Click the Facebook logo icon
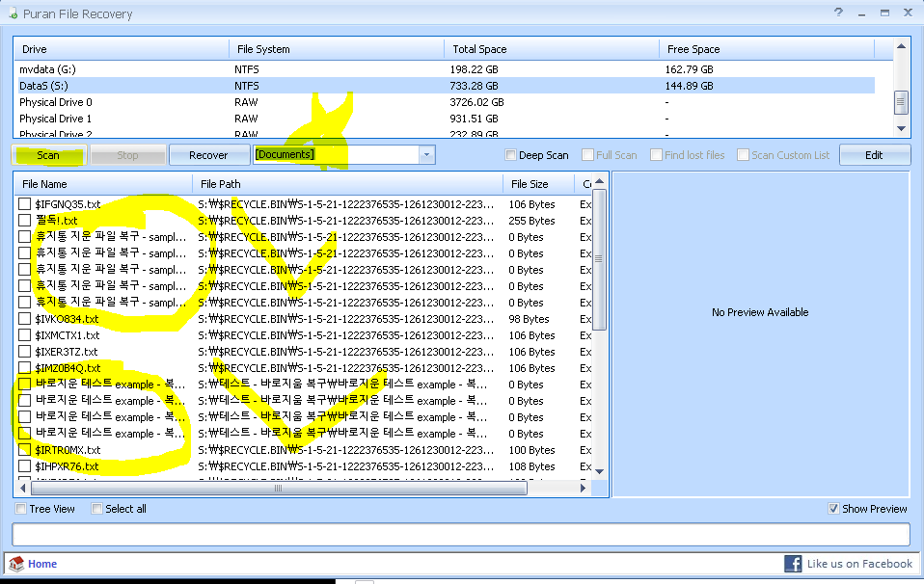 pyautogui.click(x=793, y=564)
